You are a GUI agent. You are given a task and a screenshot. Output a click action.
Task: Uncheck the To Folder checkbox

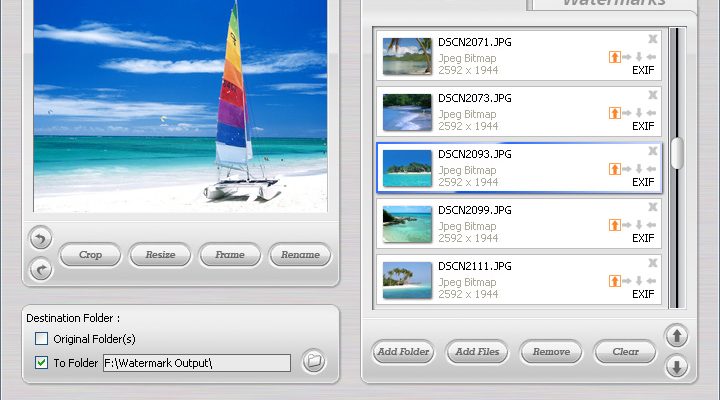[x=41, y=363]
